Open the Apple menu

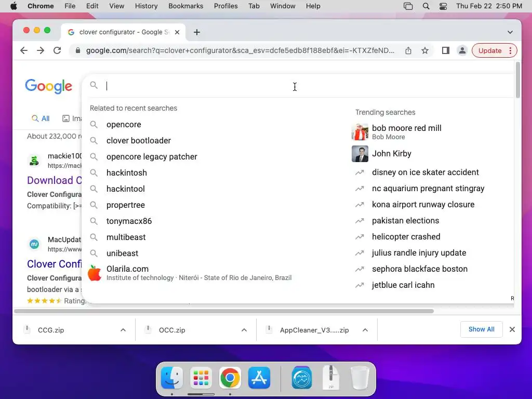click(x=14, y=6)
